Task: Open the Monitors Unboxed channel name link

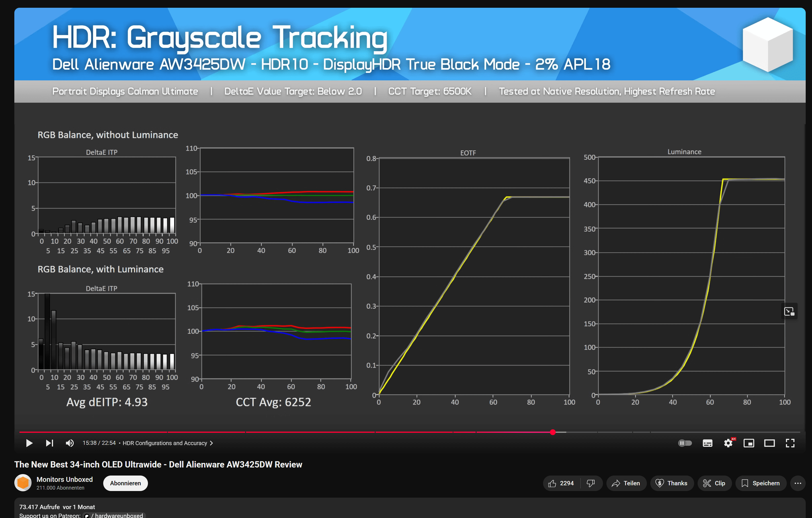Action: coord(65,480)
